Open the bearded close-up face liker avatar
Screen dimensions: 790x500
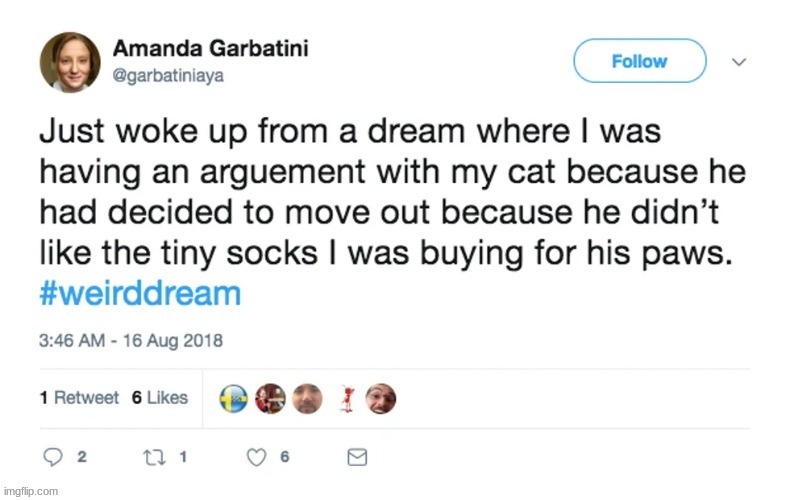point(308,398)
